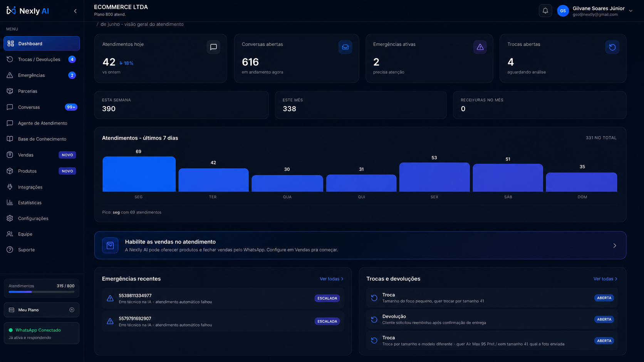This screenshot has height=362, width=644.
Task: Open Meu Plano in the sidebar
Action: [x=42, y=310]
